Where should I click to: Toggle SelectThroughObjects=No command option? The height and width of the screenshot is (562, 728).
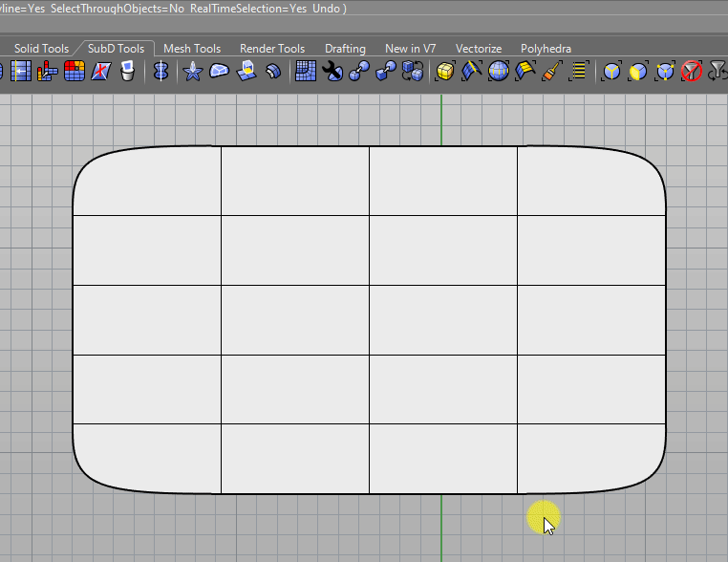pyautogui.click(x=118, y=9)
